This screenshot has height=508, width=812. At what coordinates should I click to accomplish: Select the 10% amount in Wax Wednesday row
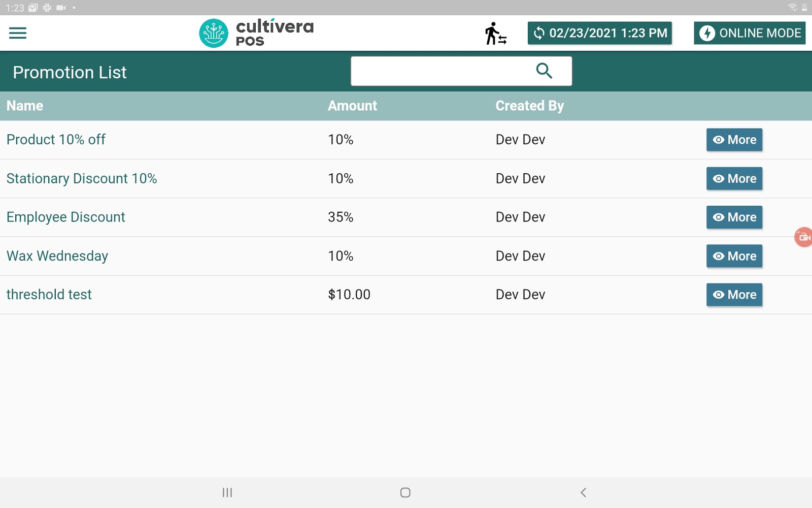pos(341,256)
